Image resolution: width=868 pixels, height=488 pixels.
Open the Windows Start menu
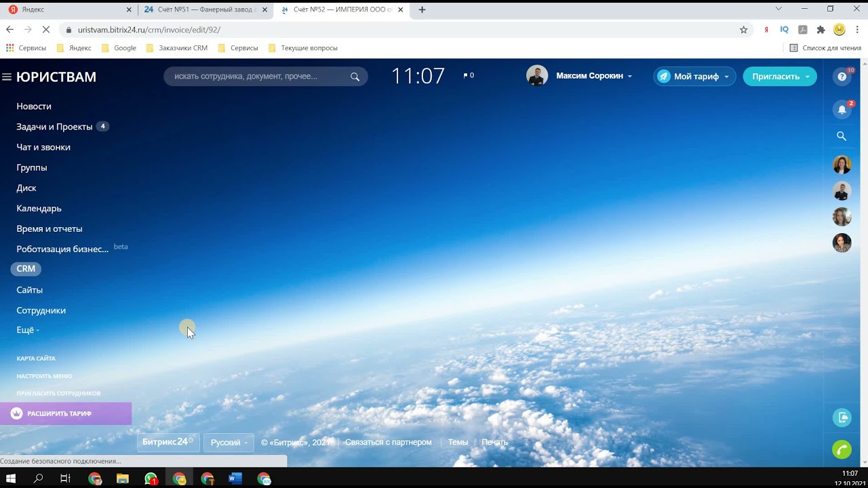click(11, 479)
